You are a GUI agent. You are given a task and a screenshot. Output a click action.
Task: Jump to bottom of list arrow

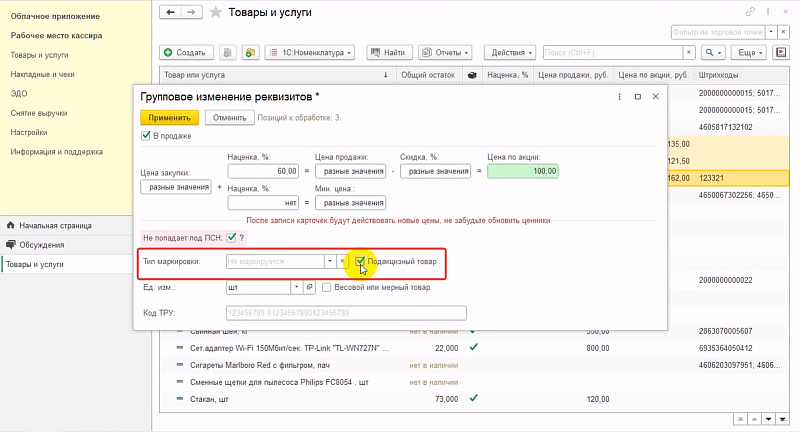tap(783, 419)
